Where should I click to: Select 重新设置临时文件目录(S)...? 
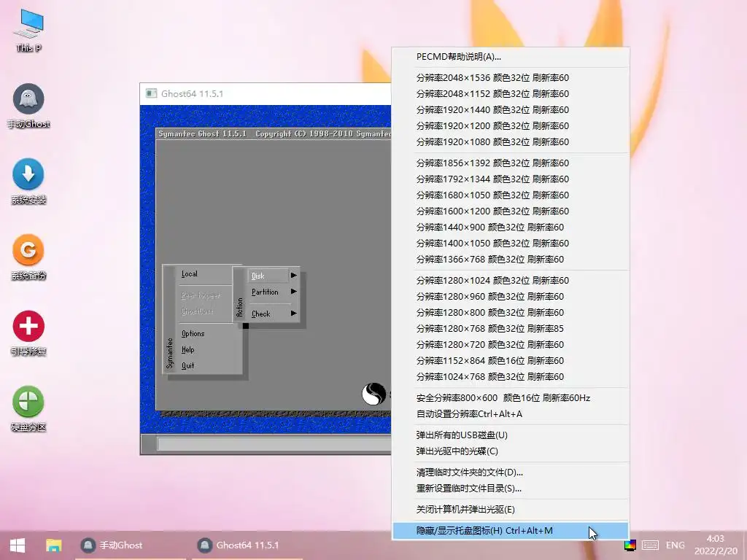[x=510, y=489]
